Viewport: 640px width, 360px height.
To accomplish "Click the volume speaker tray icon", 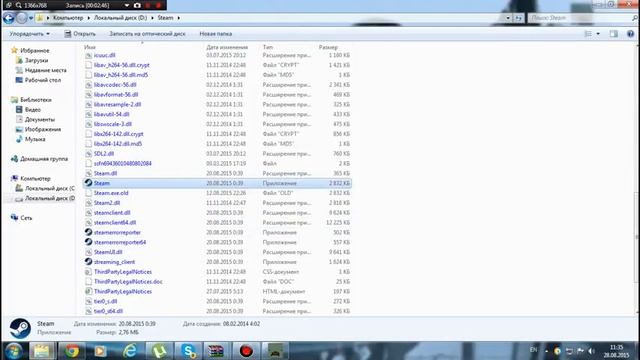I will pyautogui.click(x=591, y=351).
